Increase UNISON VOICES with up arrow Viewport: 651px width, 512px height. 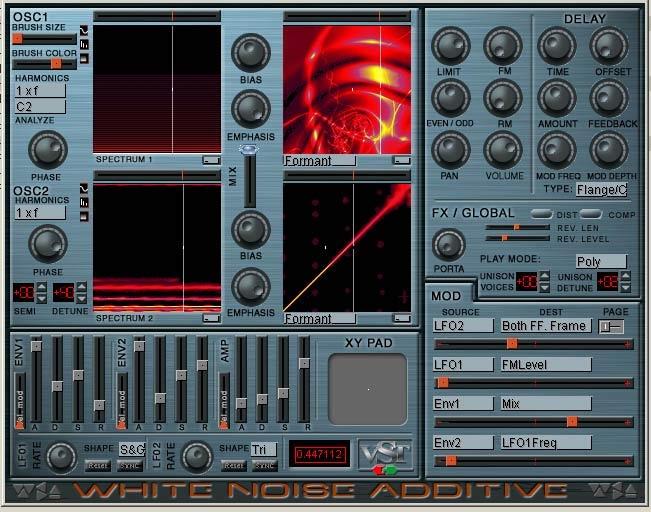tap(544, 276)
